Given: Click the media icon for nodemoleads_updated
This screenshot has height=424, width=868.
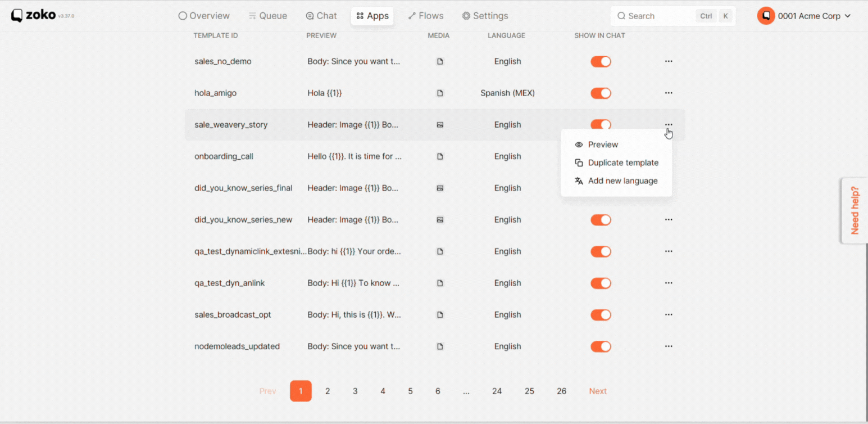Looking at the screenshot, I should [x=440, y=346].
